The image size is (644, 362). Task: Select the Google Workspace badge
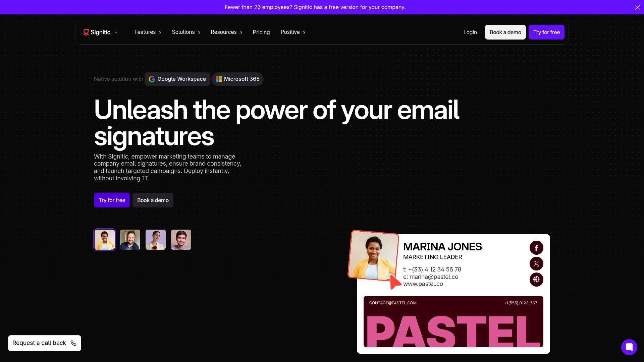(x=177, y=79)
